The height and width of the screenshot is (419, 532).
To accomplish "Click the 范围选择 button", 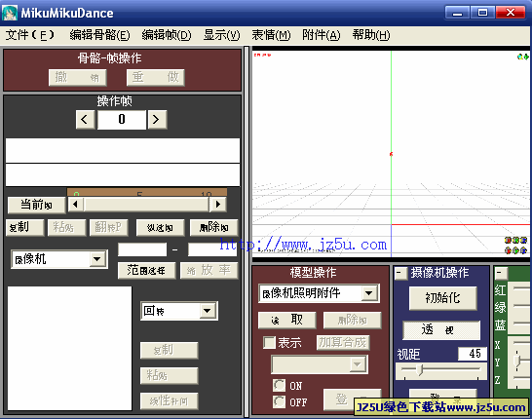I will pos(146,270).
